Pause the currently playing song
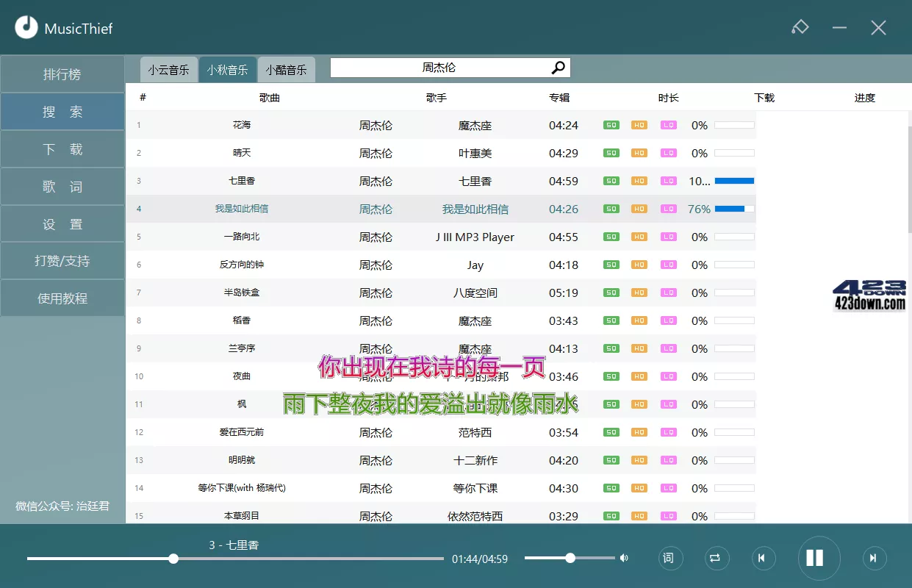Viewport: 912px width, 588px height. click(x=818, y=559)
